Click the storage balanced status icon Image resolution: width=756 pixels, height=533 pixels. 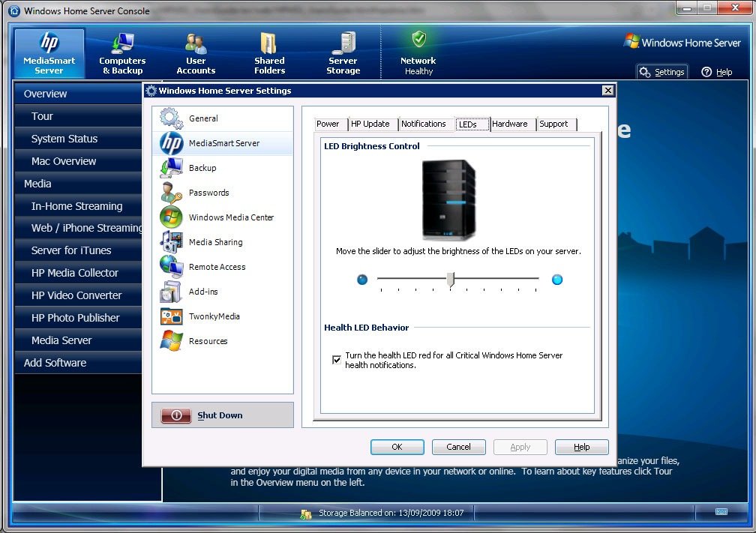tap(306, 514)
